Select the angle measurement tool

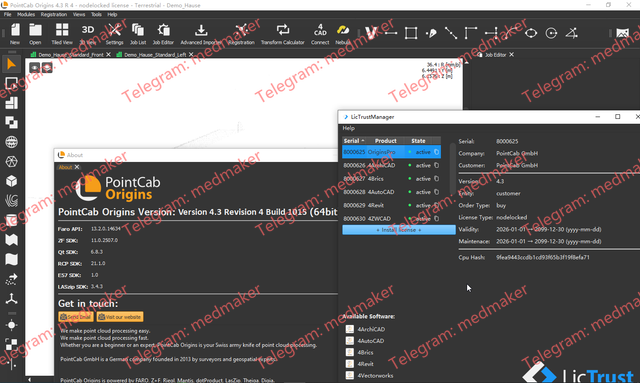point(571,33)
